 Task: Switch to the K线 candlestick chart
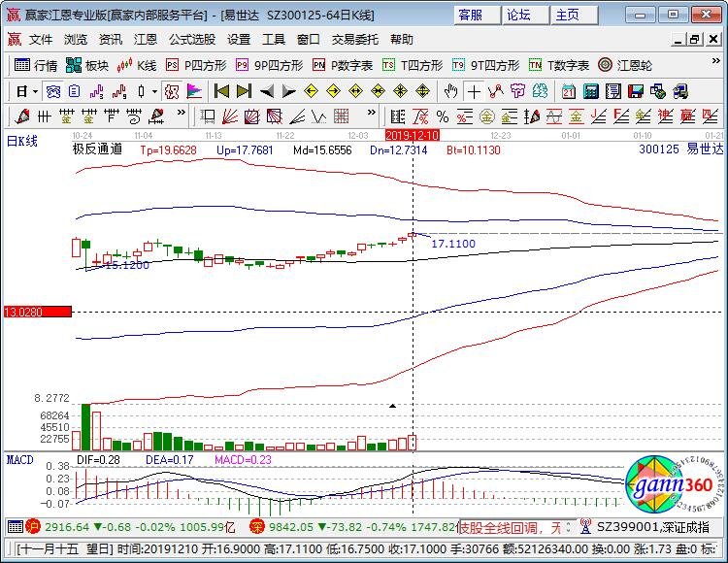tap(137, 65)
